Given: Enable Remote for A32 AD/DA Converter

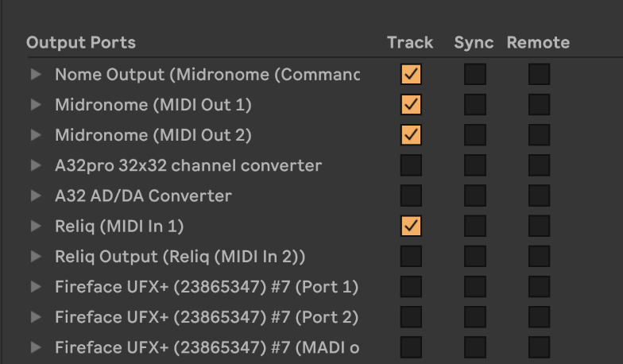Looking at the screenshot, I should pos(539,196).
